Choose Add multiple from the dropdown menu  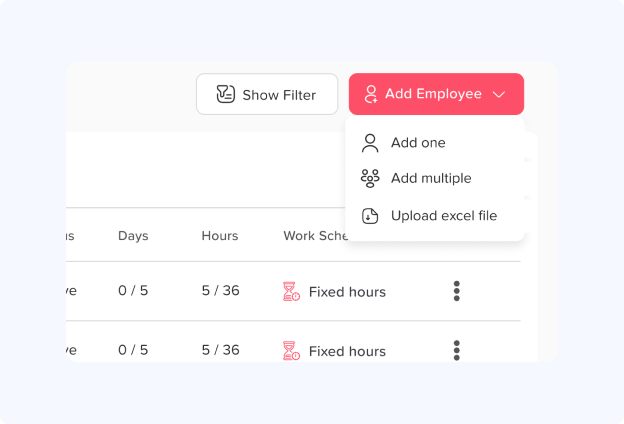[x=430, y=178]
